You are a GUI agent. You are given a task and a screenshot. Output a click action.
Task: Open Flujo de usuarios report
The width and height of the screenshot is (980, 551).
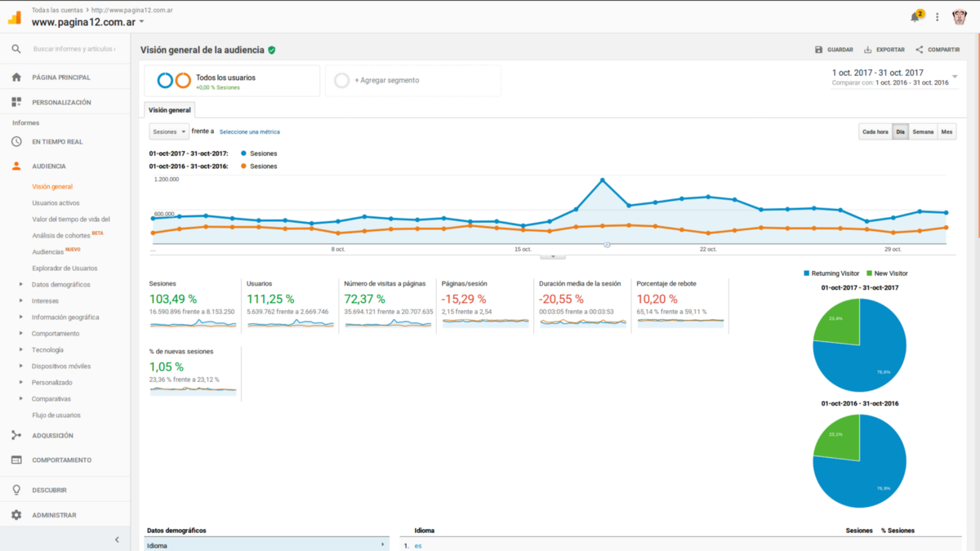pyautogui.click(x=56, y=415)
